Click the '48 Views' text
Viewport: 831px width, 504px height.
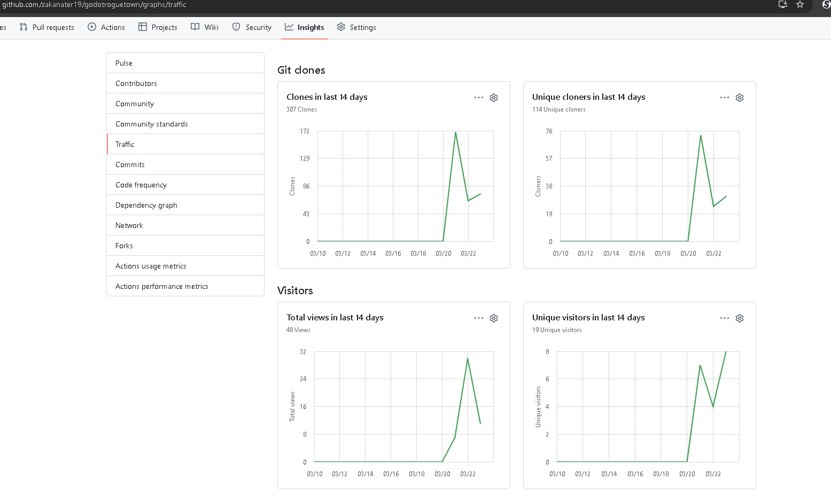click(298, 330)
